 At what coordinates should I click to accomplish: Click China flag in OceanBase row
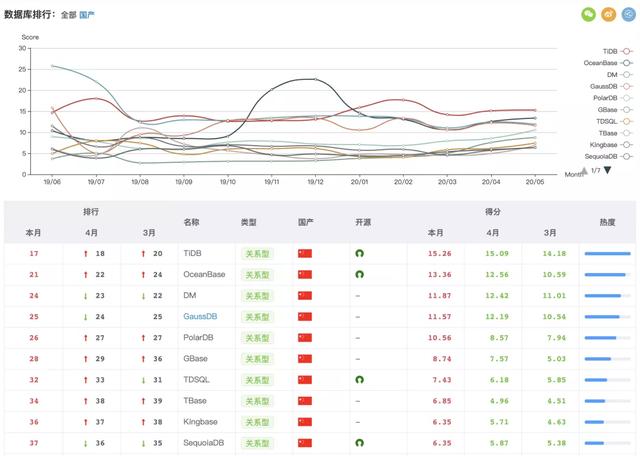pyautogui.click(x=305, y=274)
